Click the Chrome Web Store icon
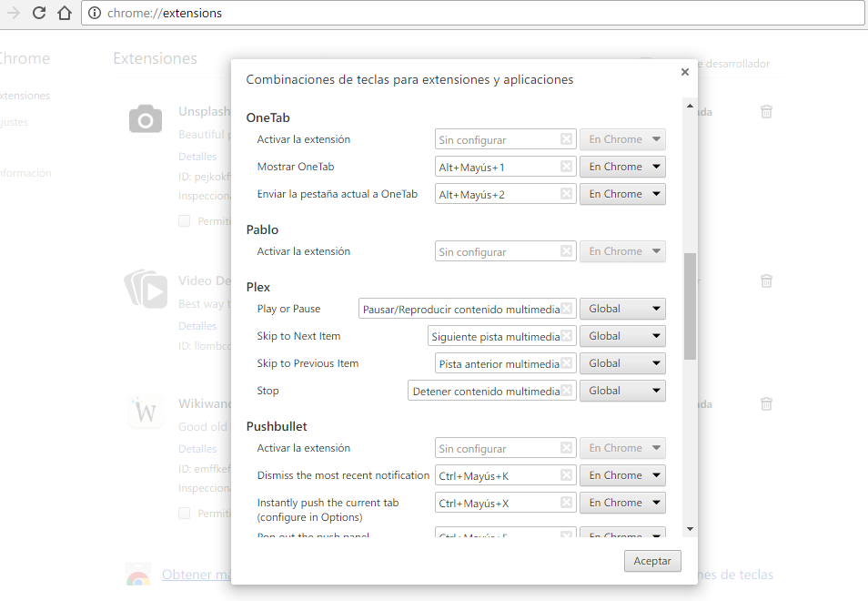 pyautogui.click(x=138, y=576)
